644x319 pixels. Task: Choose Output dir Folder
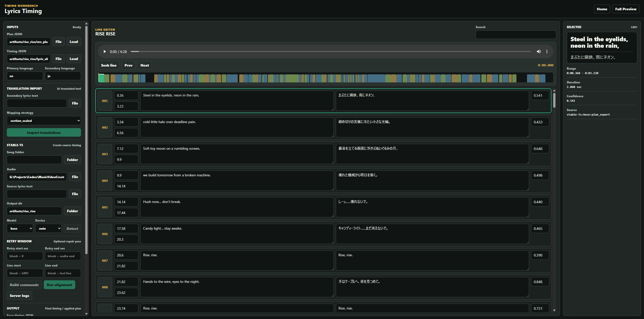point(72,211)
